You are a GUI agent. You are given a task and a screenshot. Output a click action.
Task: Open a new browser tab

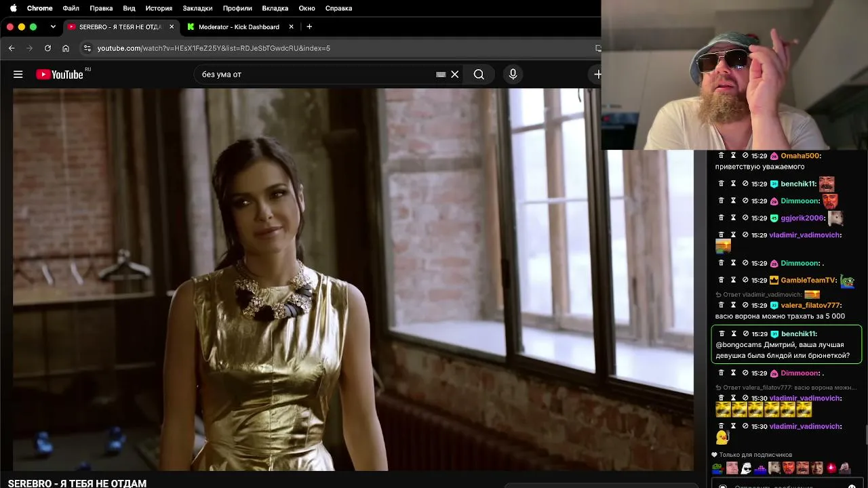click(309, 27)
